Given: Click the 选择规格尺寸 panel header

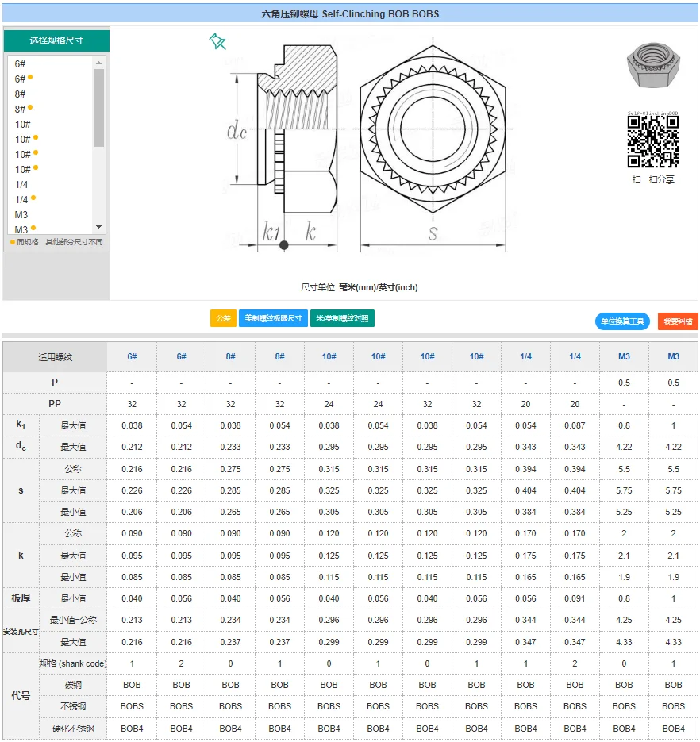Looking at the screenshot, I should 56,40.
